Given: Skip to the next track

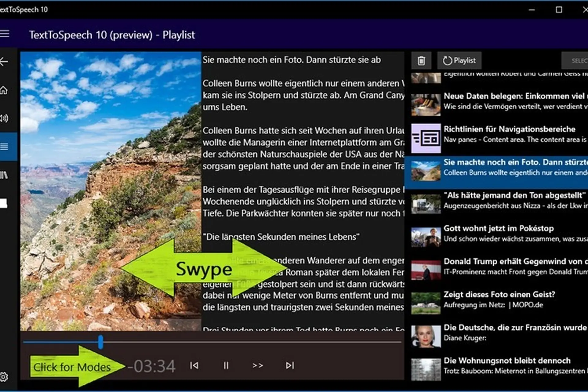Looking at the screenshot, I should point(290,365).
